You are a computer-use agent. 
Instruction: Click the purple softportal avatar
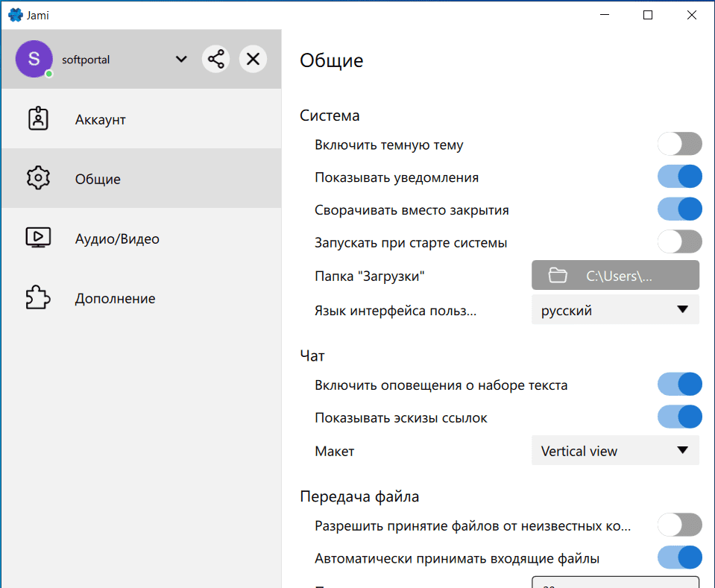pos(34,59)
